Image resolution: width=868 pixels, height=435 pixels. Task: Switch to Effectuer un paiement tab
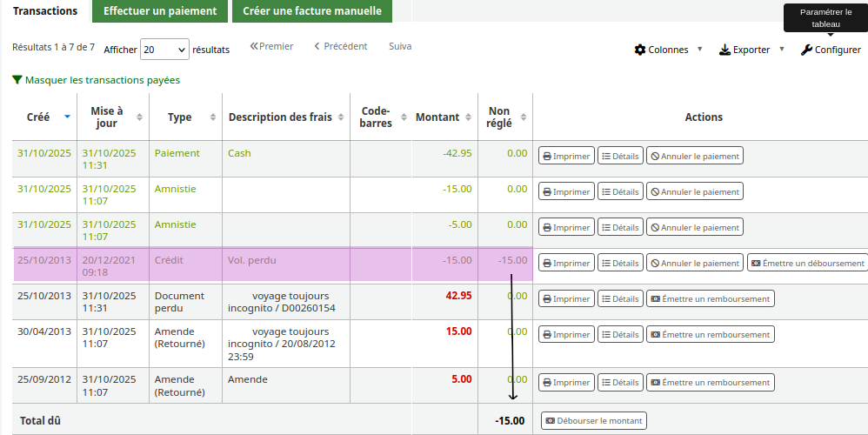(160, 11)
